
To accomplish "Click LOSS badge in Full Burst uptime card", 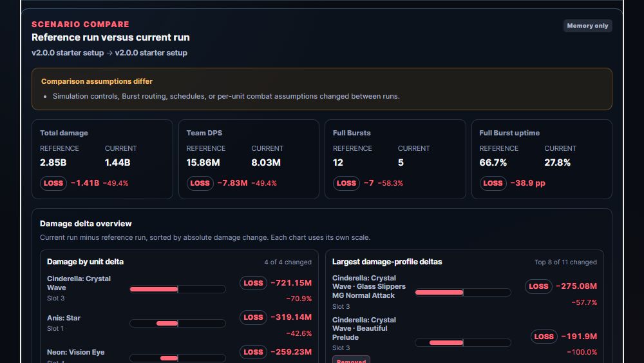I will point(493,183).
